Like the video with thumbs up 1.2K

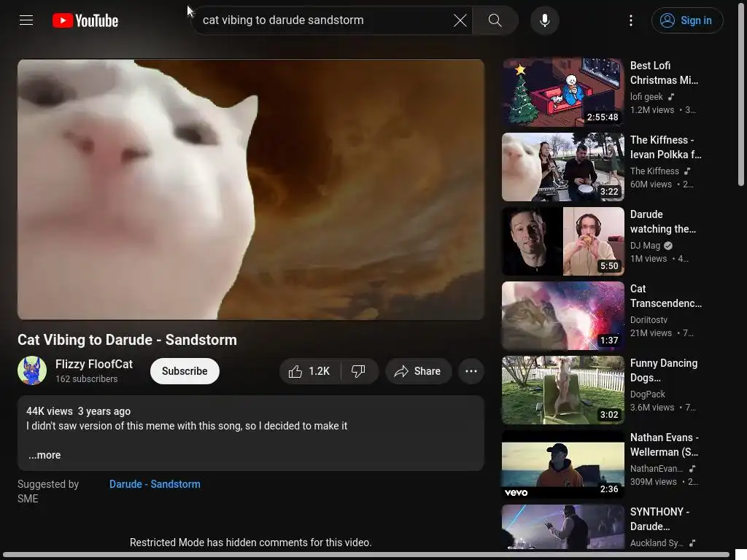tap(309, 371)
